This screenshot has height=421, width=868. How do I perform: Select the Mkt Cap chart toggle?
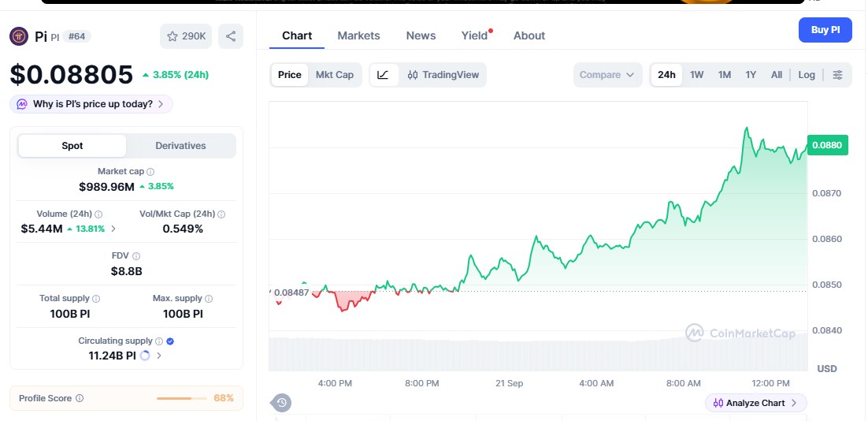tap(334, 75)
